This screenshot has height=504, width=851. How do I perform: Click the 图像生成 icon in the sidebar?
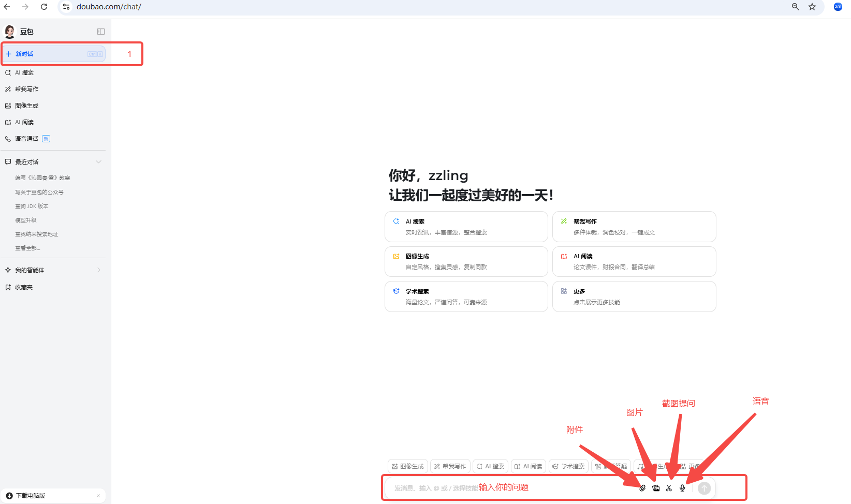click(x=8, y=106)
